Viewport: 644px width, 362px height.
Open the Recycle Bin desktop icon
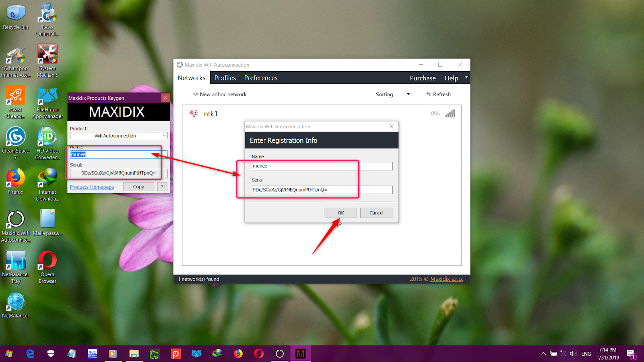coord(16,17)
